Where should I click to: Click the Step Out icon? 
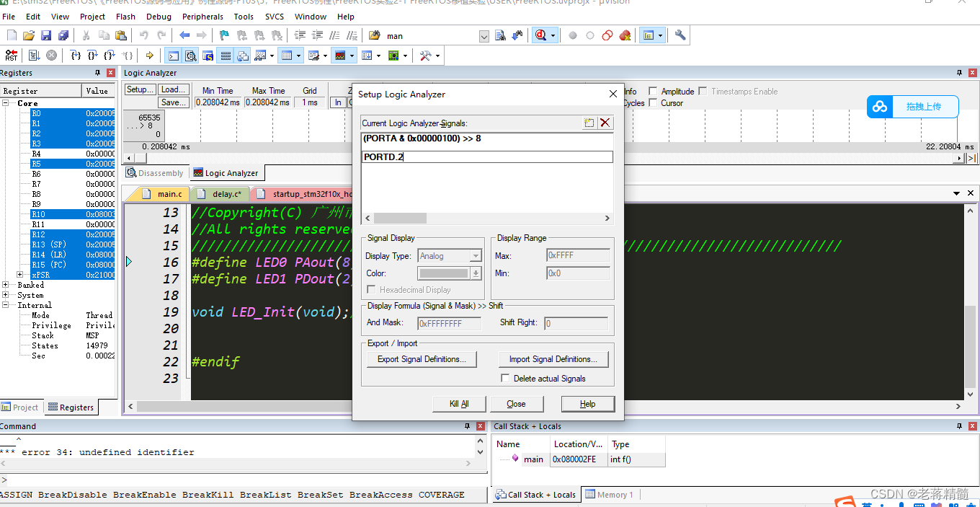coord(110,56)
